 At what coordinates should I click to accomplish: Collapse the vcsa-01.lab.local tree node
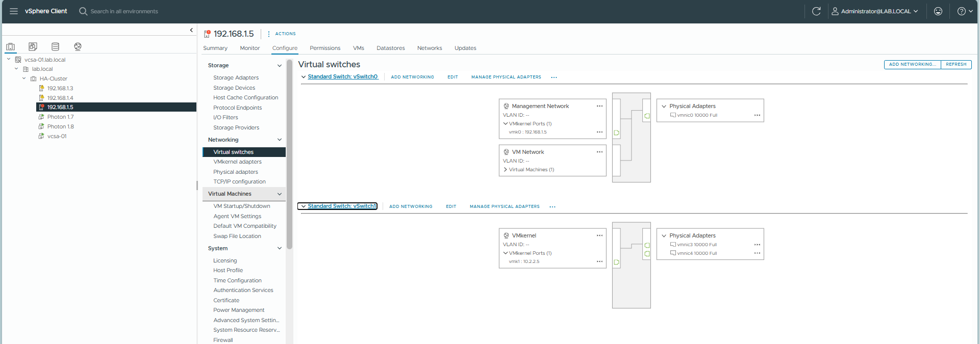9,59
